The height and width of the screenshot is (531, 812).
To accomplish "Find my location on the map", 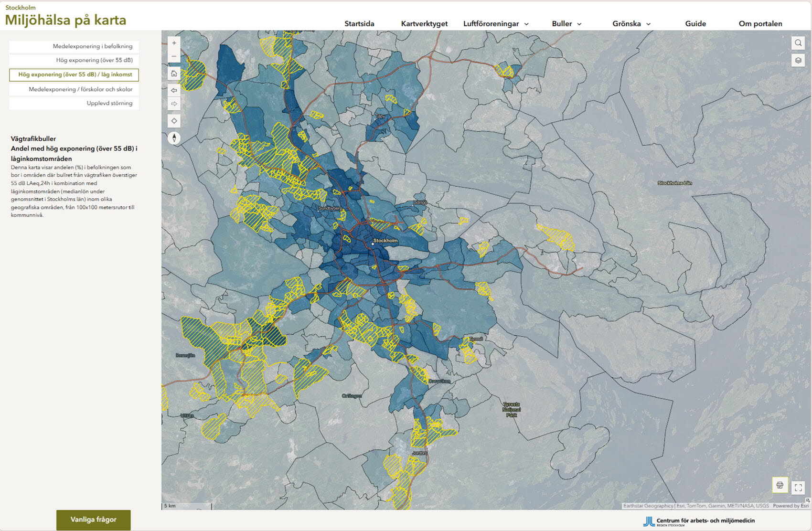I will tap(174, 121).
